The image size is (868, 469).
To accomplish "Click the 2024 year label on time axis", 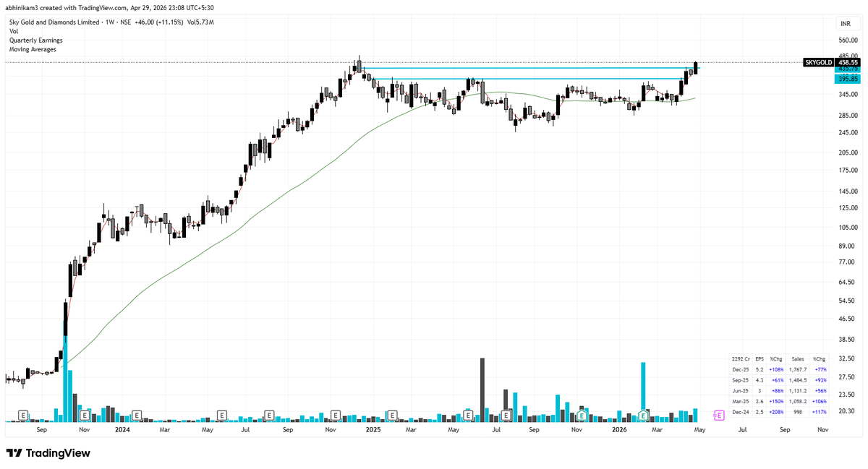I will coord(122,429).
